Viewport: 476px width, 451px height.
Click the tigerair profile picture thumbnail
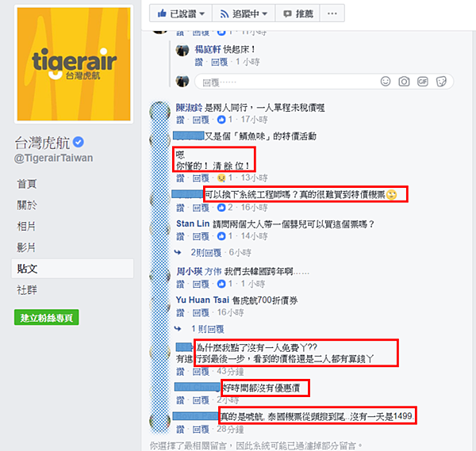coord(74,64)
